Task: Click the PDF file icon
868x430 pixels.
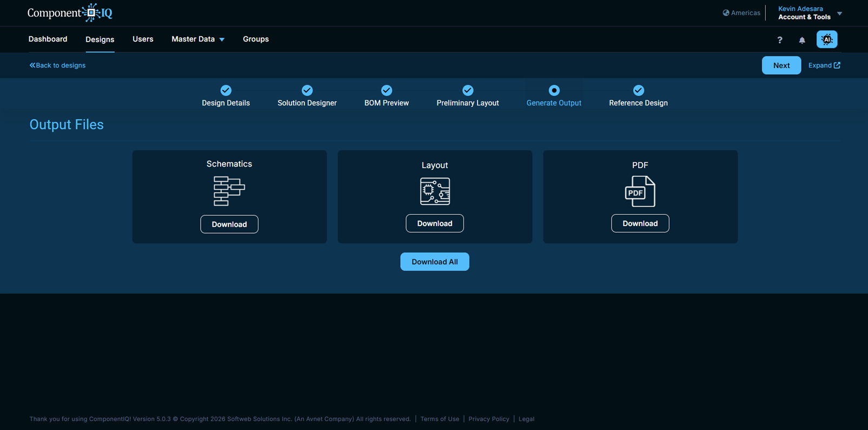Action: 640,191
